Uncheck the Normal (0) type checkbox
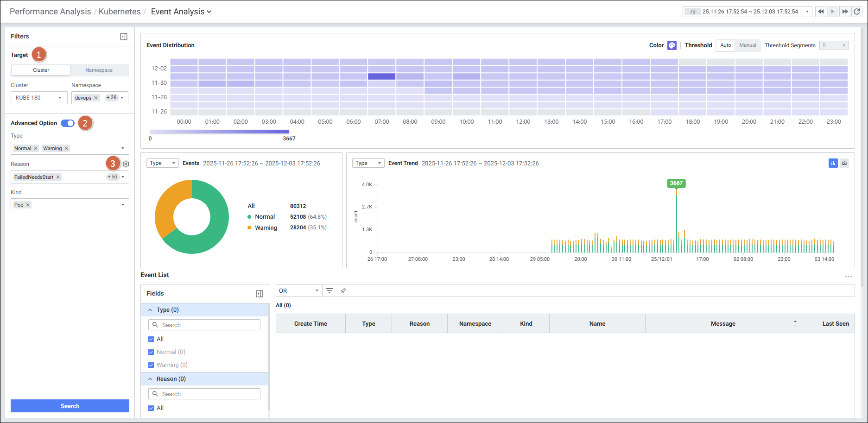 [x=151, y=352]
